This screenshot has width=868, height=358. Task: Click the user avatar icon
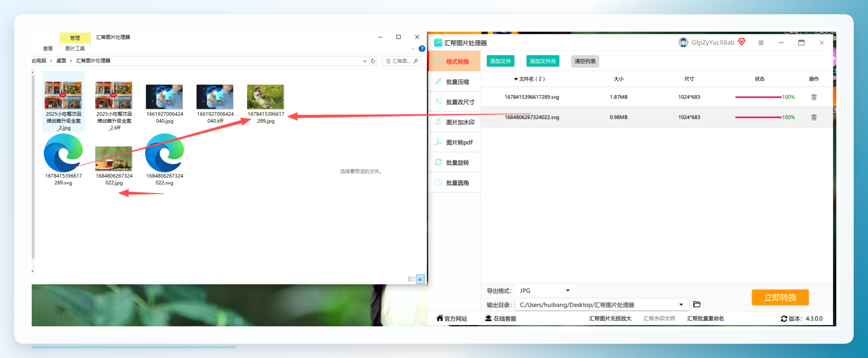(683, 42)
